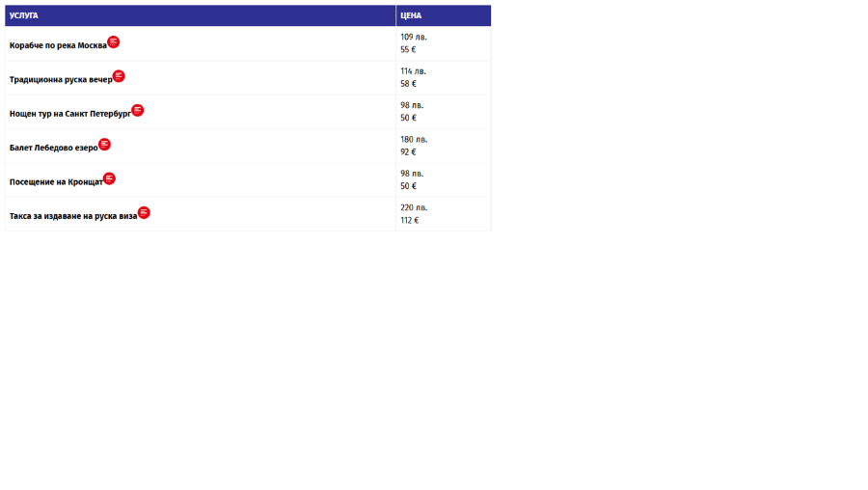This screenshot has height=490, width=868.
Task: Click the price 109 лв.
Action: click(x=414, y=37)
